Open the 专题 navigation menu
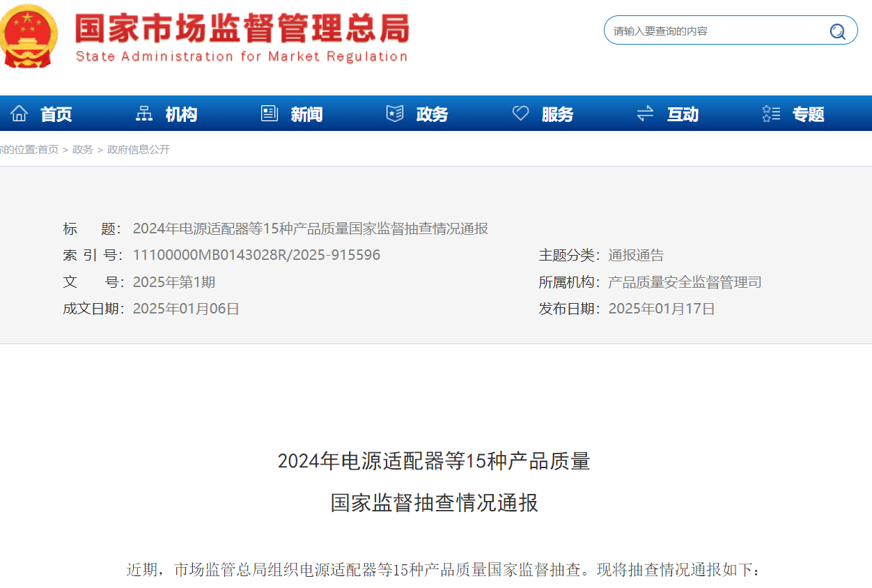 click(x=809, y=114)
